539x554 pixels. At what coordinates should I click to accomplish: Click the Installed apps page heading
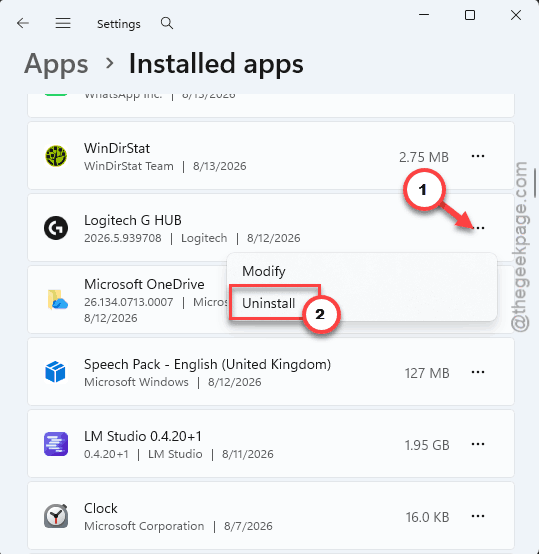click(216, 64)
